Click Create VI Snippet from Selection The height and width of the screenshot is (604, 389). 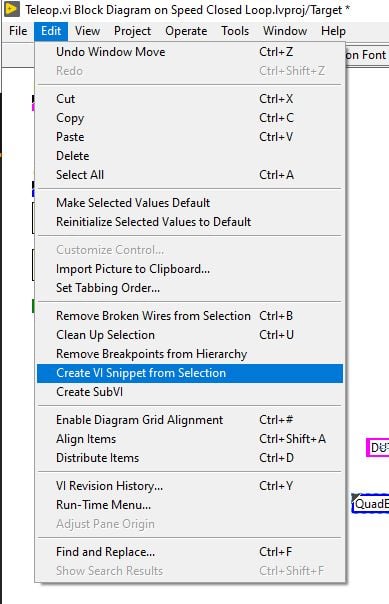click(190, 373)
